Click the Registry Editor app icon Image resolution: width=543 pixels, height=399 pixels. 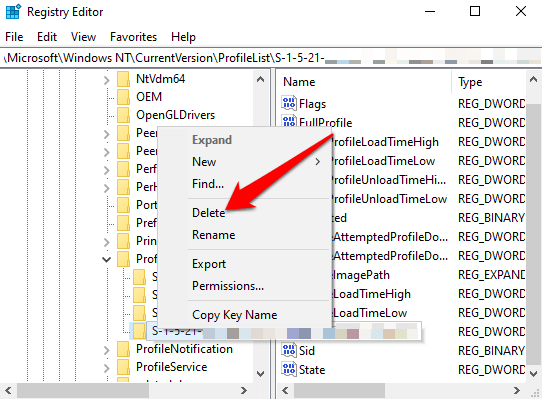(14, 11)
